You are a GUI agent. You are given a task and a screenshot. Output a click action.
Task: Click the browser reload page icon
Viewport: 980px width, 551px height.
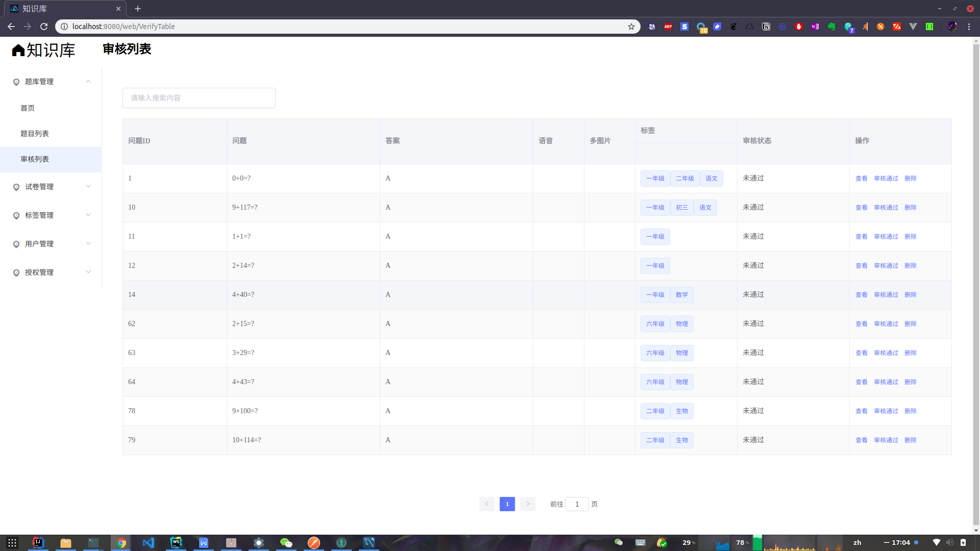click(44, 27)
